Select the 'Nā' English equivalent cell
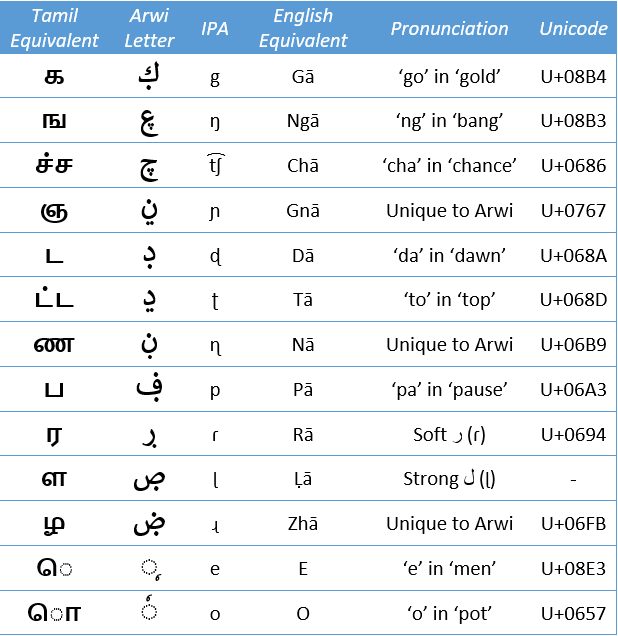618x636 pixels. click(x=302, y=345)
